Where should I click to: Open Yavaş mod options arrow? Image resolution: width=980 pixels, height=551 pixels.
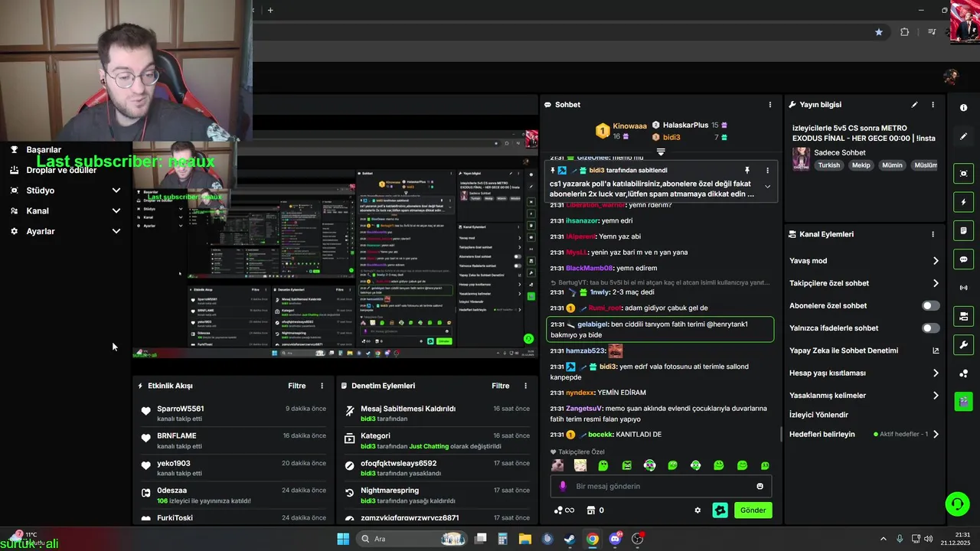click(936, 261)
